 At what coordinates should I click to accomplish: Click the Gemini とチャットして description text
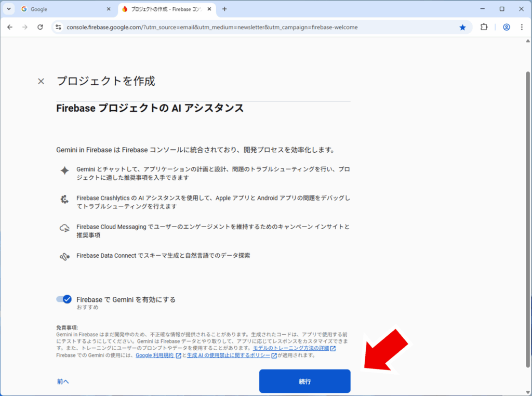213,173
